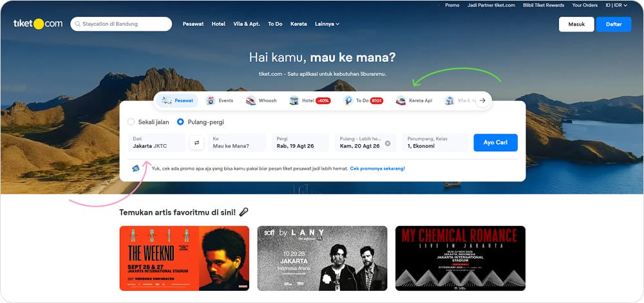
Task: Open the LANY Jakarta concert banner
Action: pos(322,259)
